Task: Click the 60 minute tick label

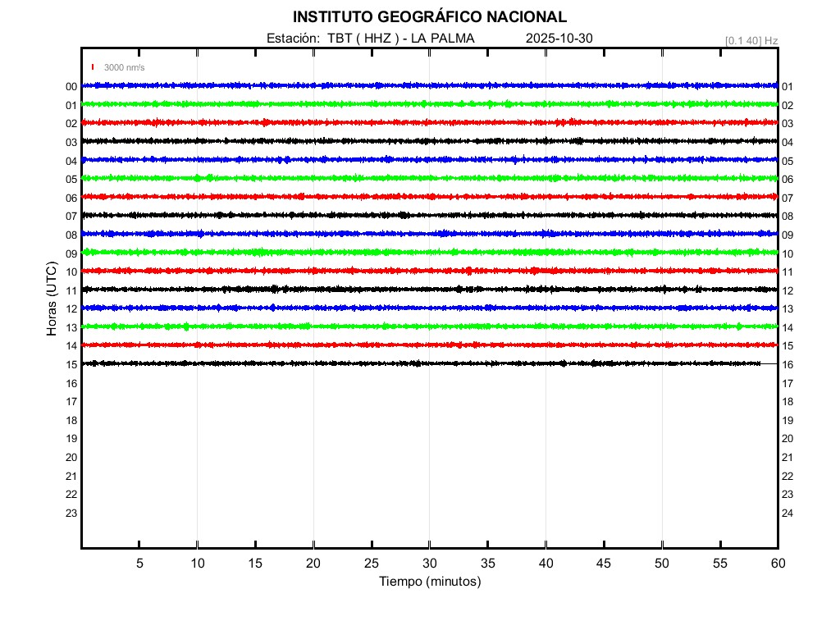Action: tap(777, 564)
